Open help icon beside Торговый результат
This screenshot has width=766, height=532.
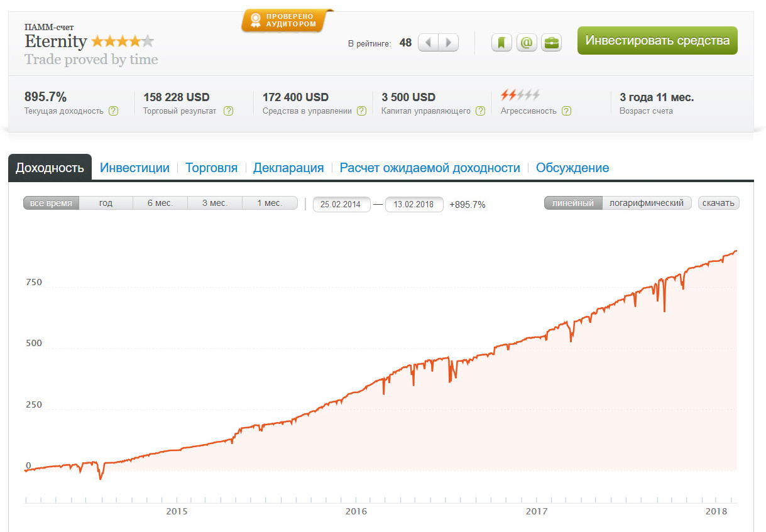point(228,111)
